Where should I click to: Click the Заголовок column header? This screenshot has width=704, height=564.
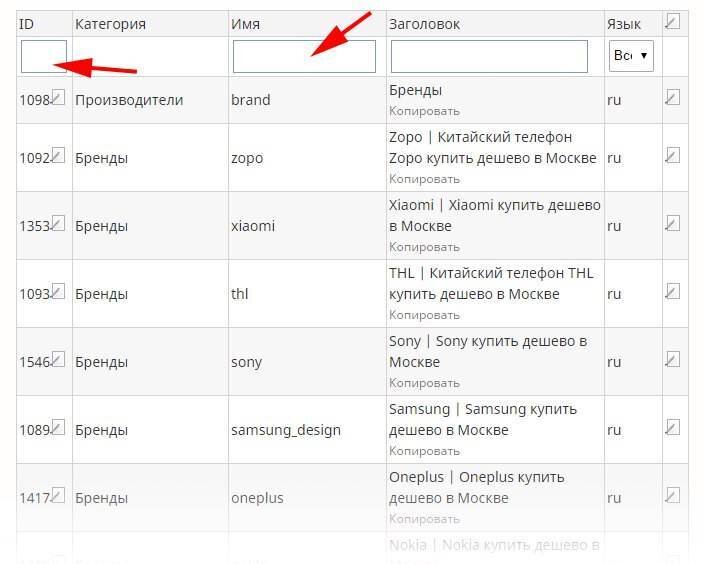point(424,24)
